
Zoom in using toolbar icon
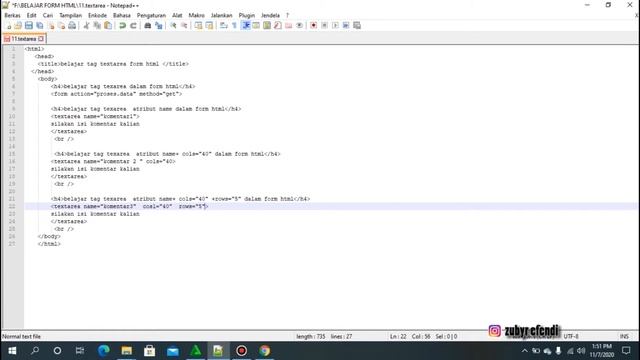[x=173, y=26]
